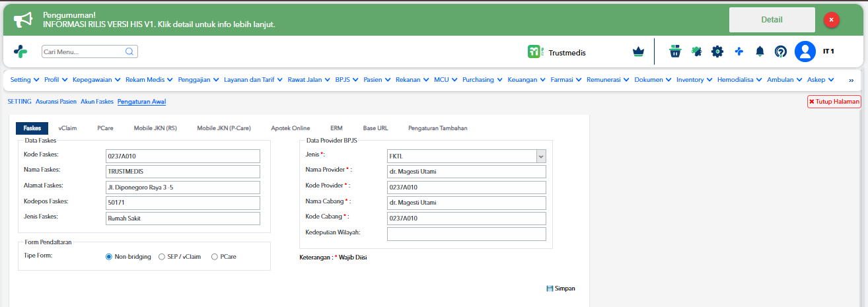Expand the Penggajian menu
The image size is (868, 307).
pos(199,80)
